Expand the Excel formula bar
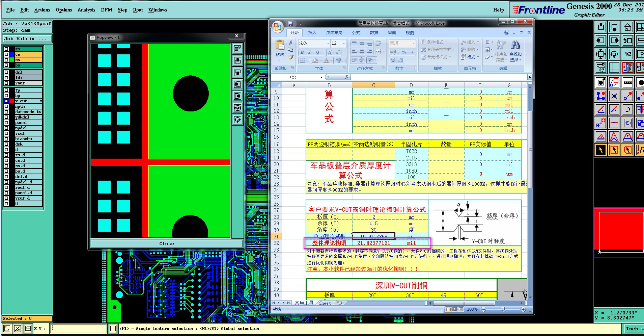The image size is (644, 336). pos(530,77)
